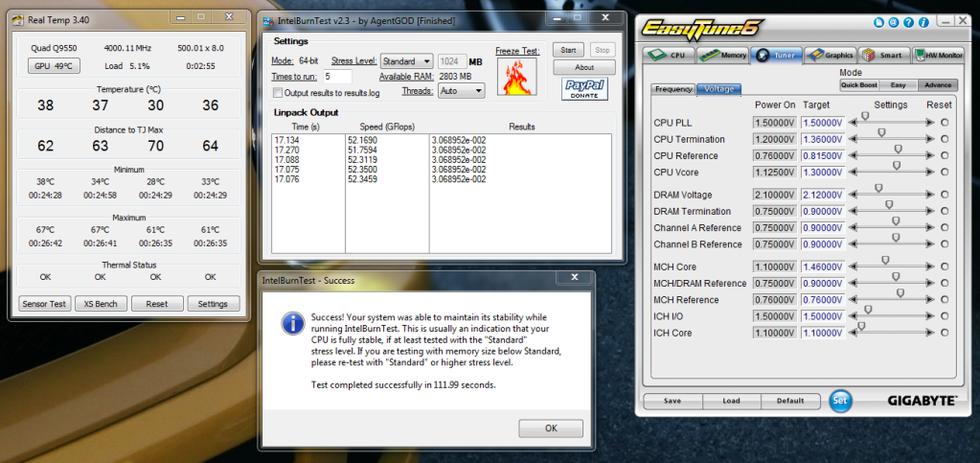This screenshot has width=980, height=463.
Task: Open Sensor Test in Real Temp
Action: pyautogui.click(x=44, y=304)
